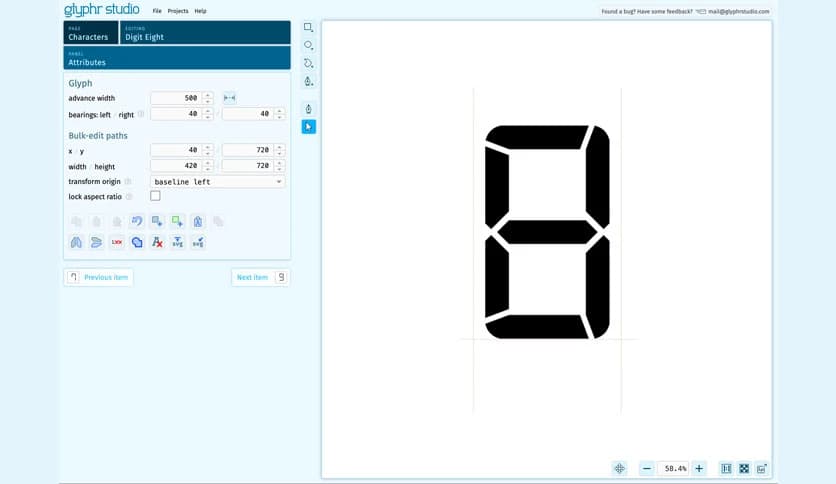Click the y position field in Bulk-edit paths
Image resolution: width=836 pixels, height=484 pixels.
pos(248,150)
